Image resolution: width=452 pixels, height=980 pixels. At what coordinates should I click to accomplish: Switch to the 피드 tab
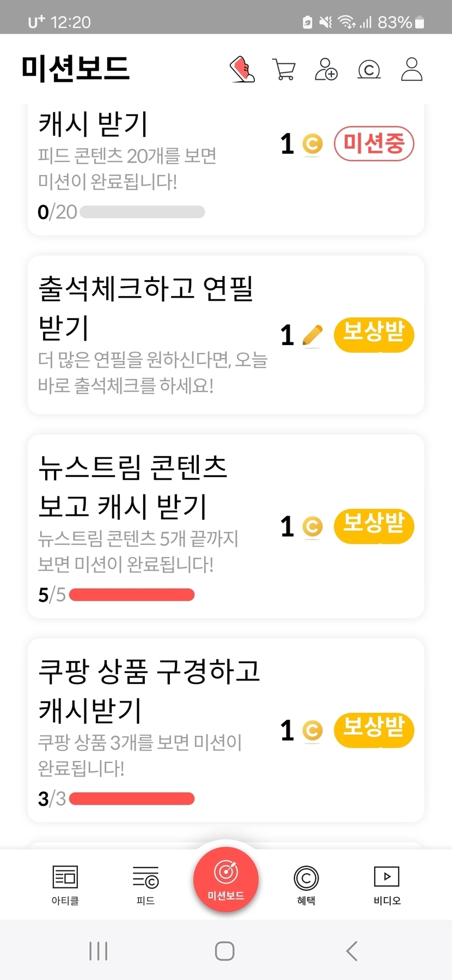[x=145, y=885]
